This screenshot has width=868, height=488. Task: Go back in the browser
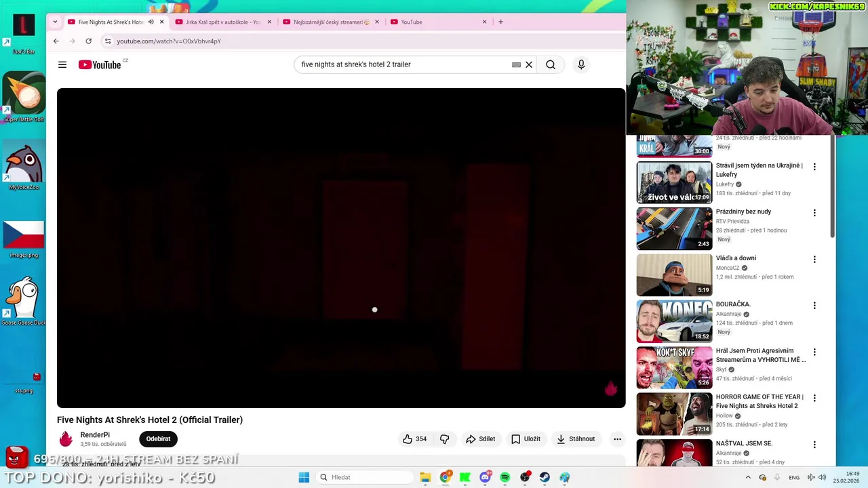[x=56, y=41]
